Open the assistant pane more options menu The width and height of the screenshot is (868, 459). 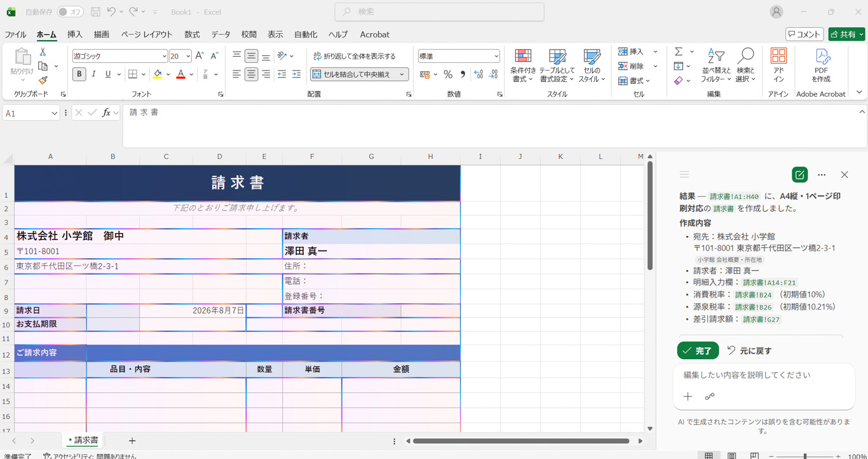[822, 174]
